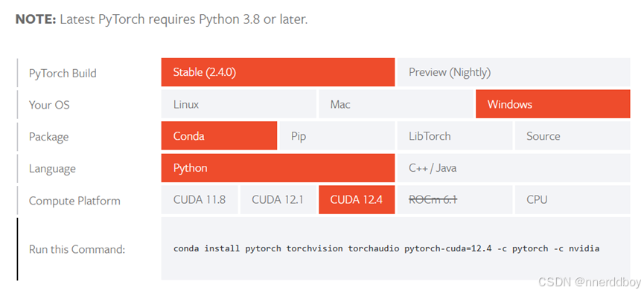Select Linux as your OS
The width and height of the screenshot is (644, 293).
point(239,104)
